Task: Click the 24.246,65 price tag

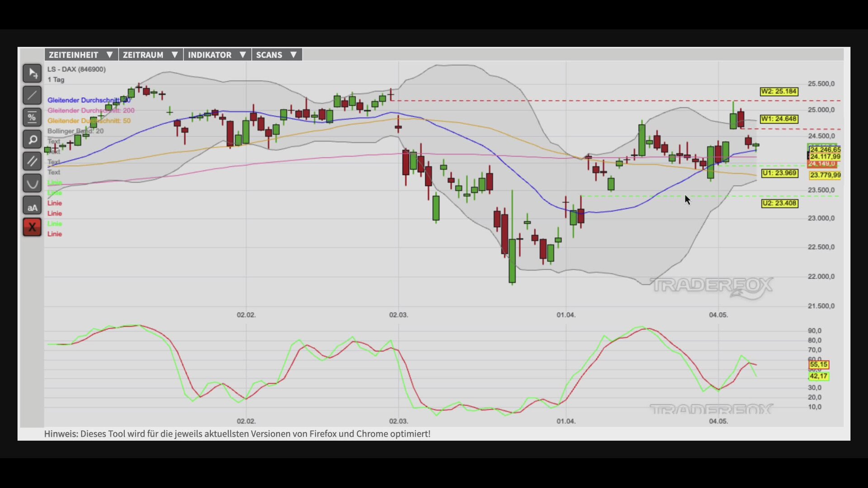Action: pyautogui.click(x=825, y=150)
